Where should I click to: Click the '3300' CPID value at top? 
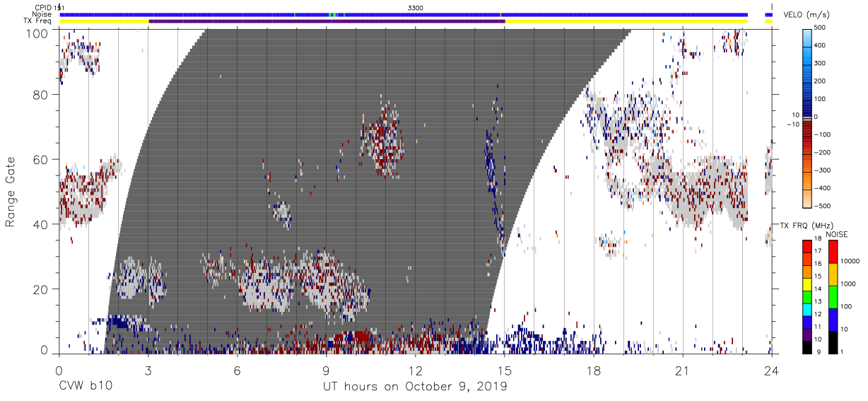416,7
